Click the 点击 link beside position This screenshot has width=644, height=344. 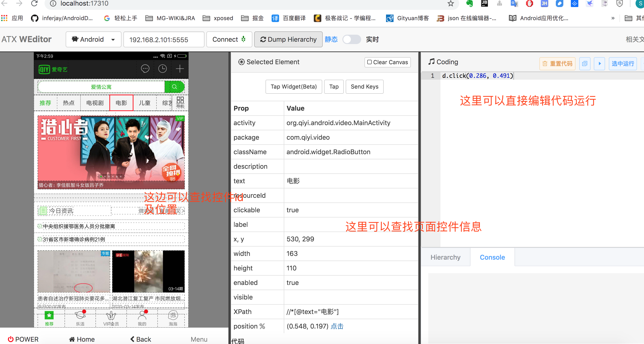[337, 326]
